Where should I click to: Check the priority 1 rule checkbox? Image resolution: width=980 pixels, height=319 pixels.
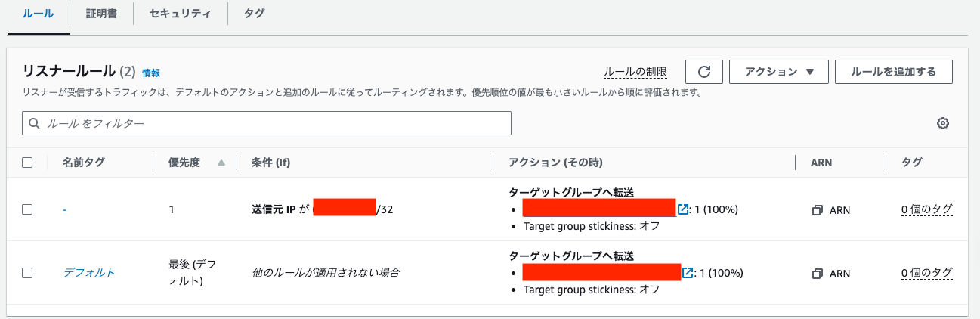tap(27, 210)
